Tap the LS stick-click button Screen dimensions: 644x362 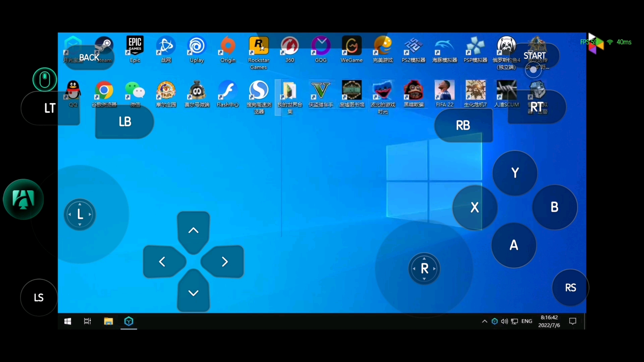(39, 298)
